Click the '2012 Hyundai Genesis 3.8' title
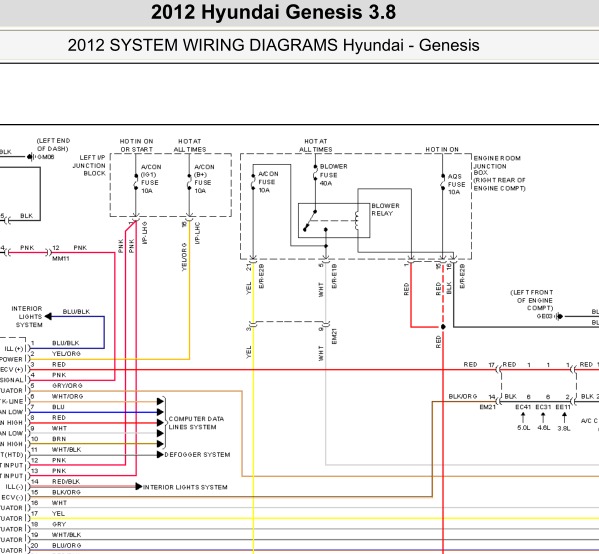This screenshot has height=554, width=599. pos(274,12)
